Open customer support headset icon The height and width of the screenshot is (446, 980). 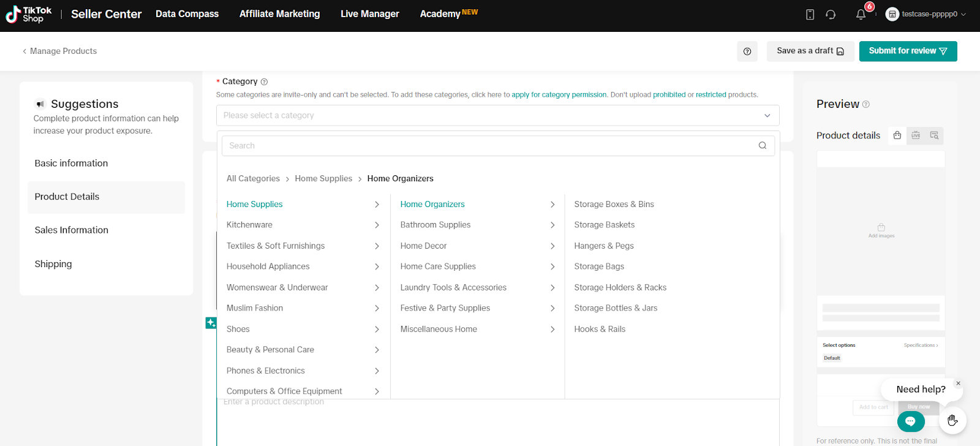pyautogui.click(x=831, y=15)
